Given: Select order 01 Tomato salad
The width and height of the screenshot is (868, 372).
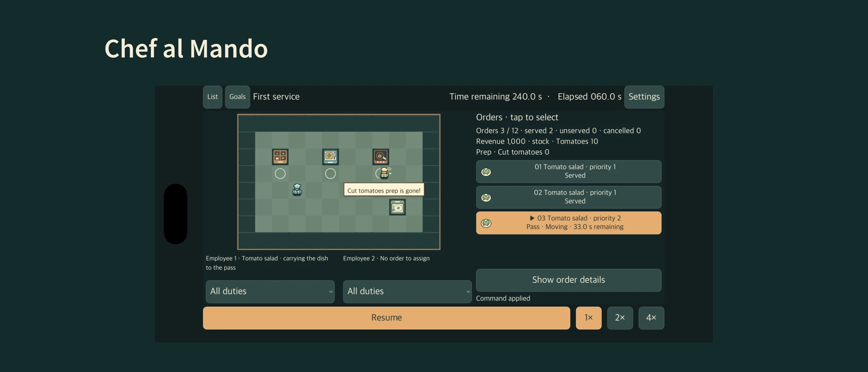Looking at the screenshot, I should coord(569,171).
